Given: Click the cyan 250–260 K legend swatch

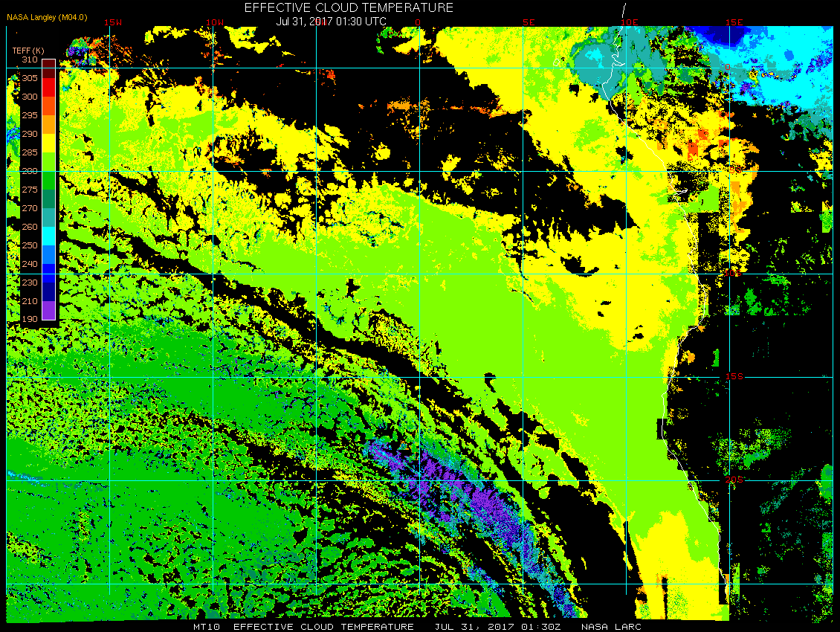Looking at the screenshot, I should coord(49,236).
